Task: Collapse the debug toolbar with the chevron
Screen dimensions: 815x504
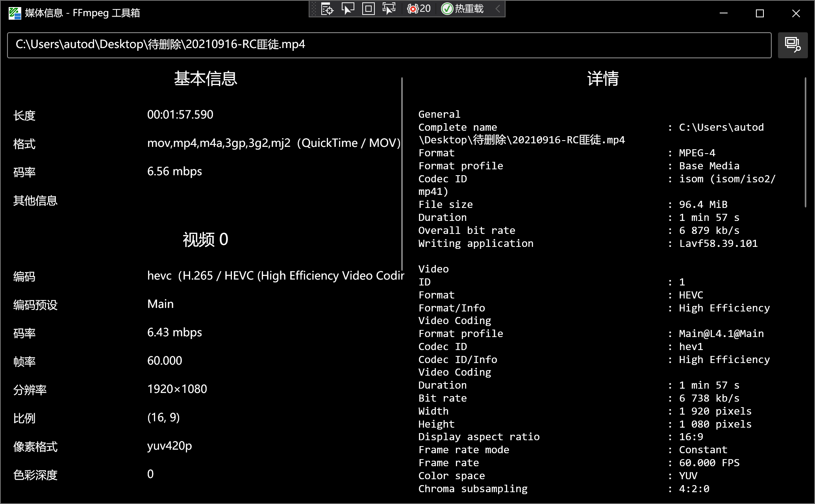Action: [x=498, y=9]
